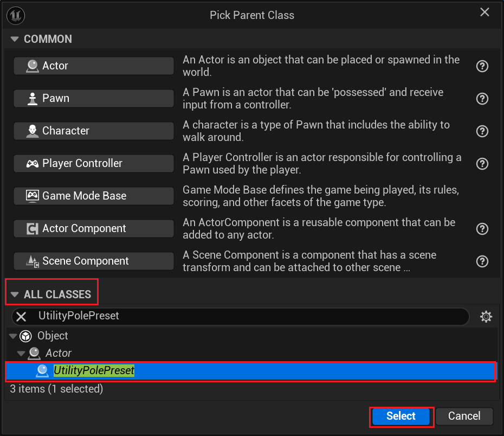Viewport: 504px width, 436px height.
Task: Collapse the Object tree node
Action: pos(13,336)
